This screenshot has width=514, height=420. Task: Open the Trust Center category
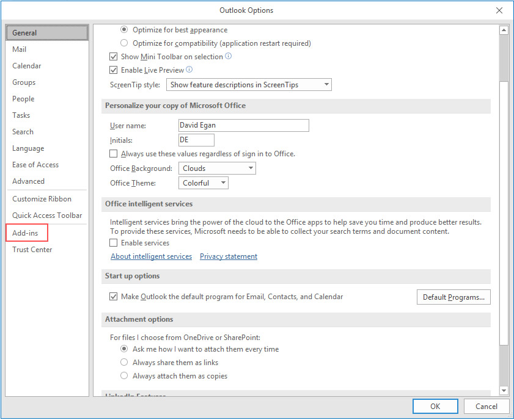(47, 250)
